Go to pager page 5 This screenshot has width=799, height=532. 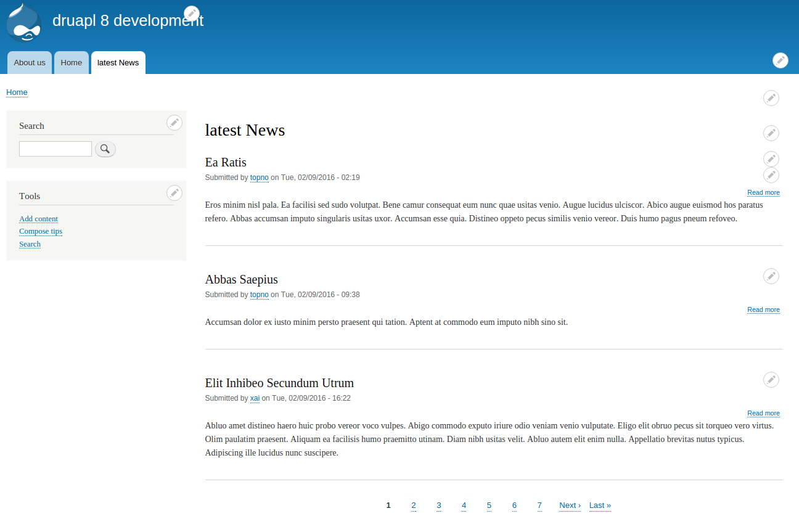[489, 505]
